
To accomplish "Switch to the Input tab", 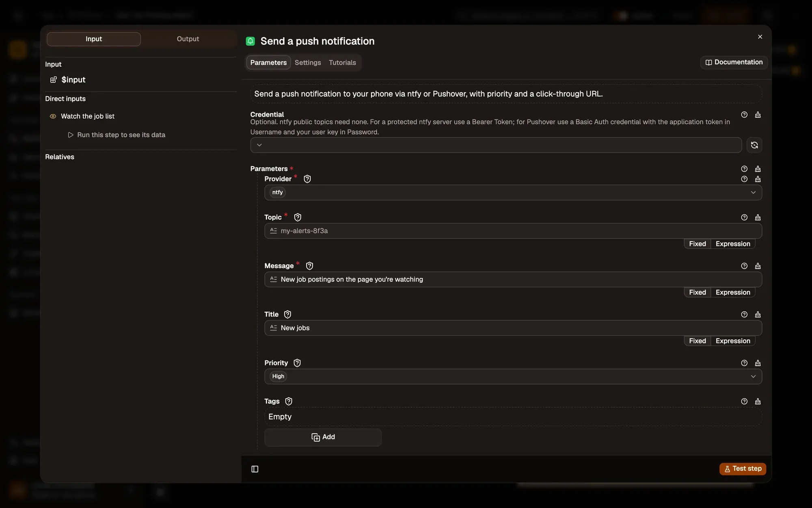I will pyautogui.click(x=94, y=39).
